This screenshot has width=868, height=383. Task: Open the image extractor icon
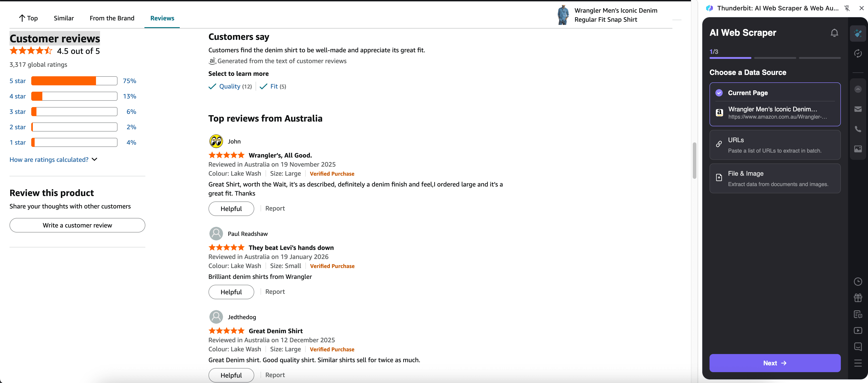[858, 149]
